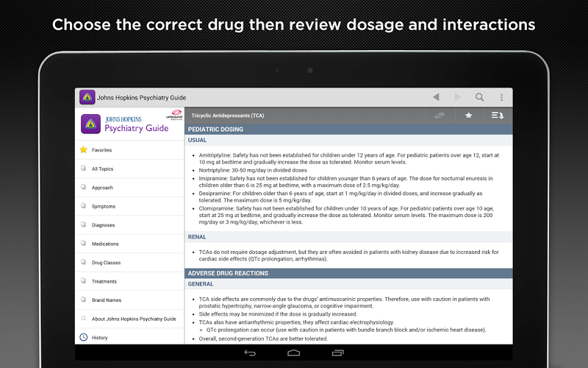Viewport: 588px width, 368px height.
Task: Tap the Android home button
Action: coord(293,353)
